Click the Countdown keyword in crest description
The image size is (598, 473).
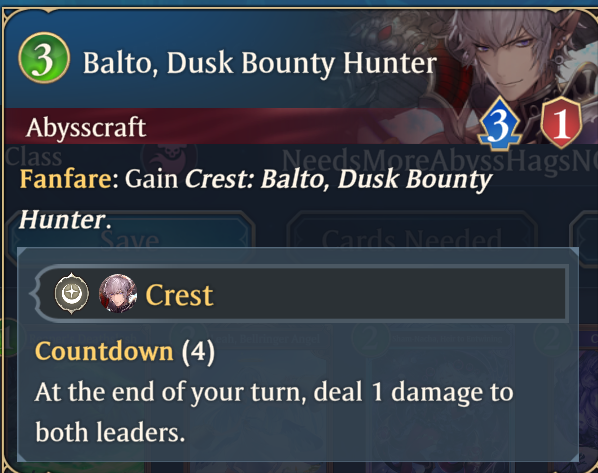(x=104, y=351)
